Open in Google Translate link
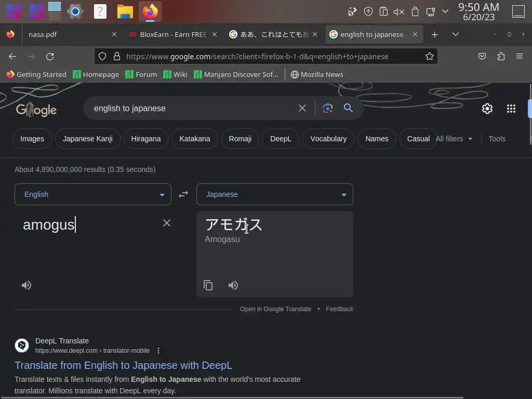Viewport: 532px width, 399px height. click(275, 309)
